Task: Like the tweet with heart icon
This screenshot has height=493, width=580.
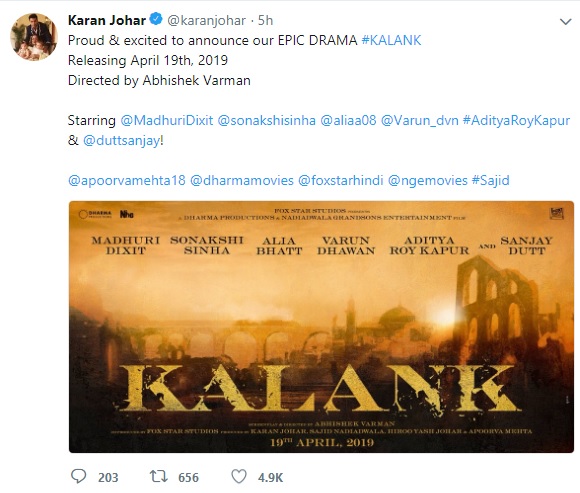Action: [x=239, y=477]
